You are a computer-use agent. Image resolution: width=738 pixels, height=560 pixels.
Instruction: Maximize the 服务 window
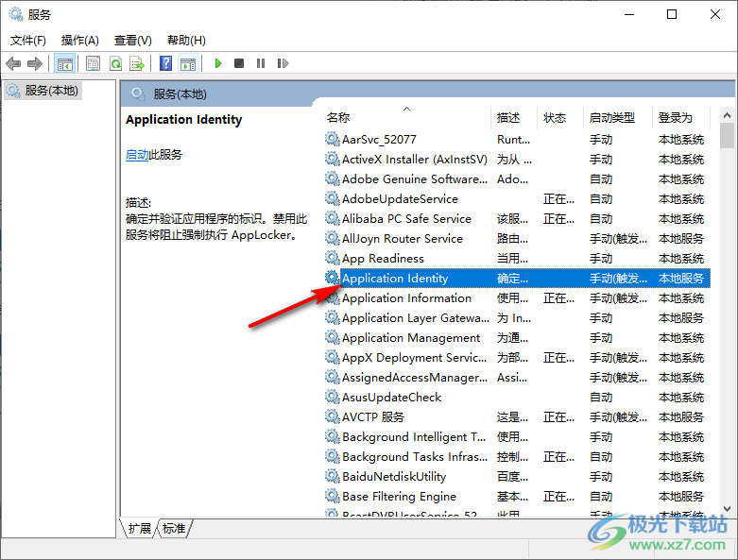(x=672, y=14)
